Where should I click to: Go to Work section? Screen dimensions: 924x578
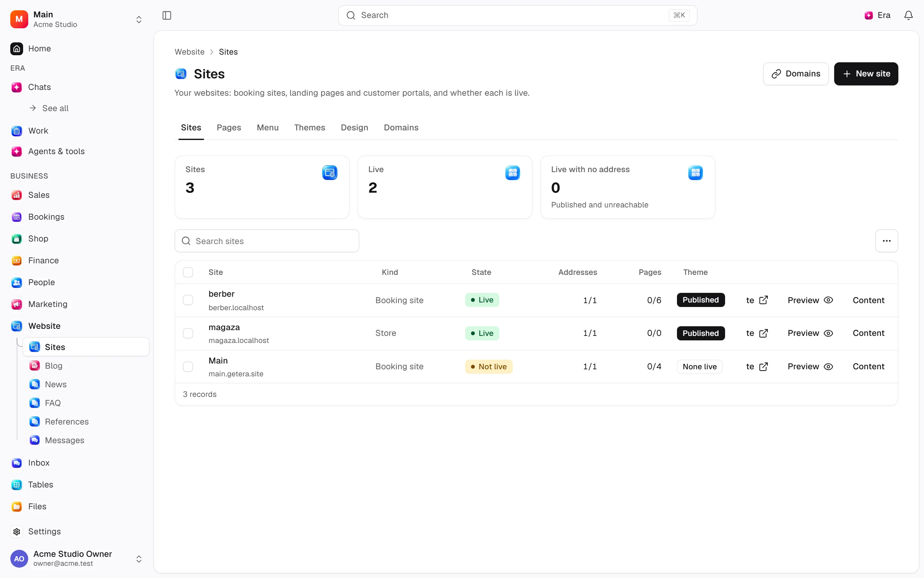pyautogui.click(x=38, y=131)
